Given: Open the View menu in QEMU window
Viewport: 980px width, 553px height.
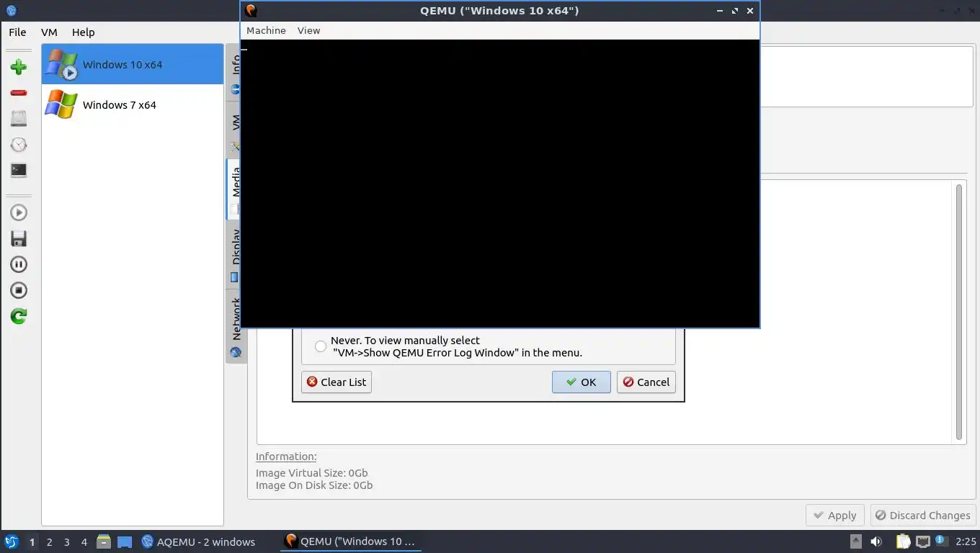Looking at the screenshot, I should (308, 30).
